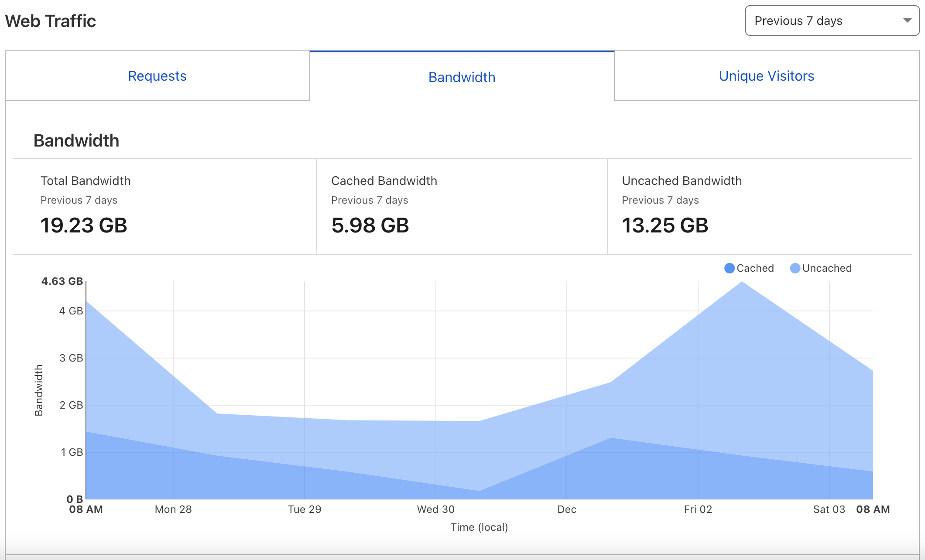Click the 4.63 GB maximum axis label

[x=62, y=281]
